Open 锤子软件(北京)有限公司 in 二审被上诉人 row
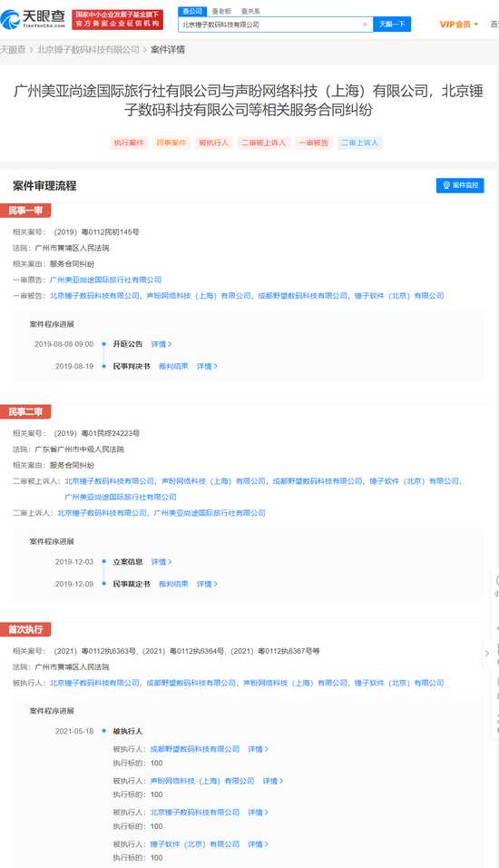The width and height of the screenshot is (499, 868). pyautogui.click(x=415, y=481)
